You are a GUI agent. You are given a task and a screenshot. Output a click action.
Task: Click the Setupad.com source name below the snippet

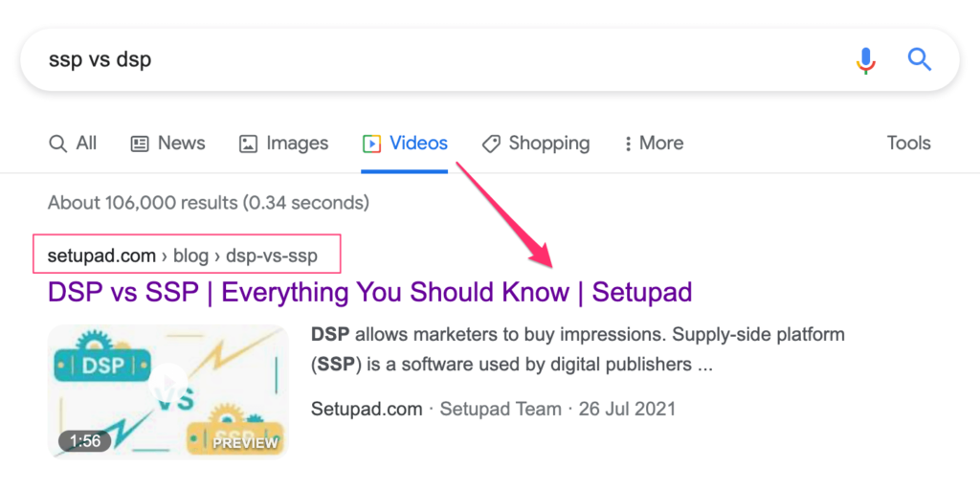tap(367, 409)
